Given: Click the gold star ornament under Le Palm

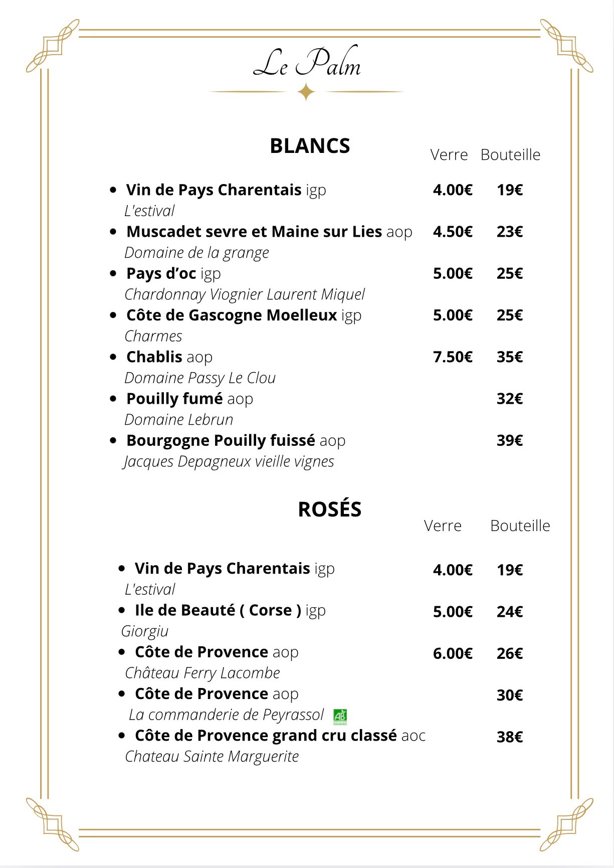Looking at the screenshot, I should 306,92.
